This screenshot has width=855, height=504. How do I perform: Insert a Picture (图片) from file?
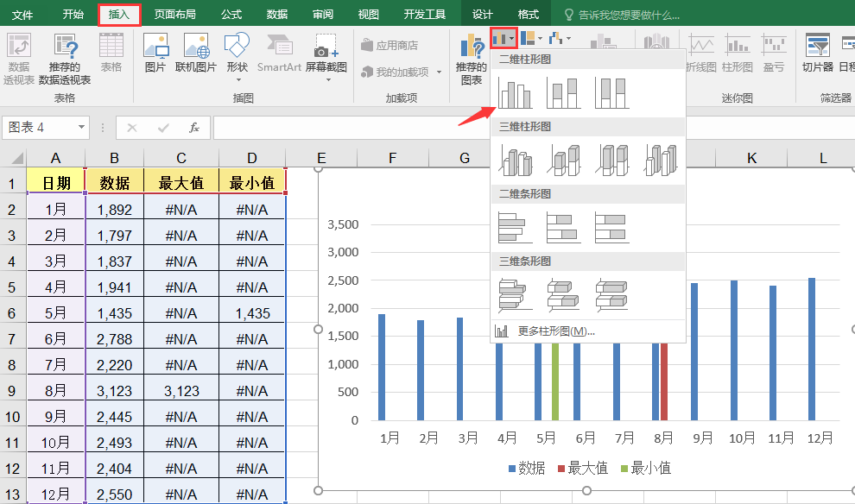click(x=155, y=54)
